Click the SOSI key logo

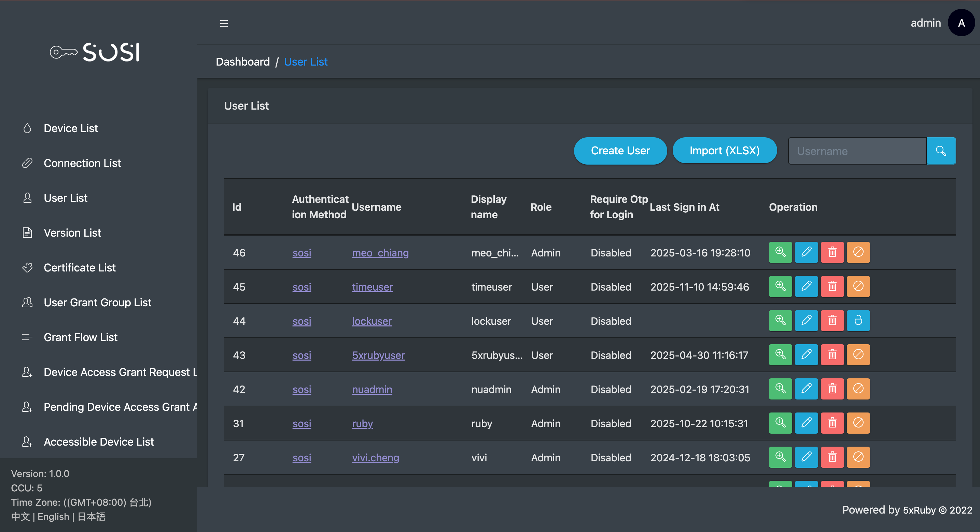[95, 52]
